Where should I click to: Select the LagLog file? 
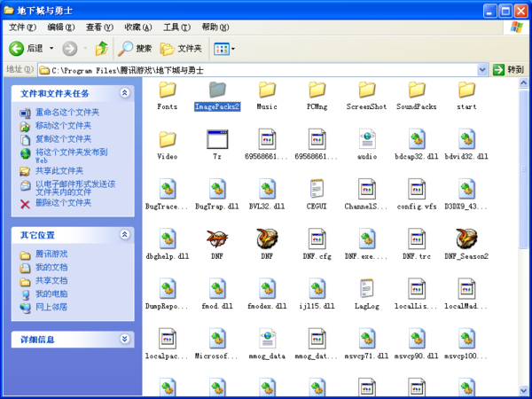pos(366,289)
